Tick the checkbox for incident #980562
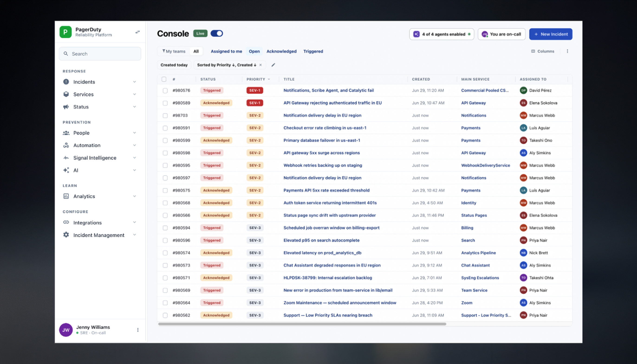637x364 pixels. click(x=165, y=315)
